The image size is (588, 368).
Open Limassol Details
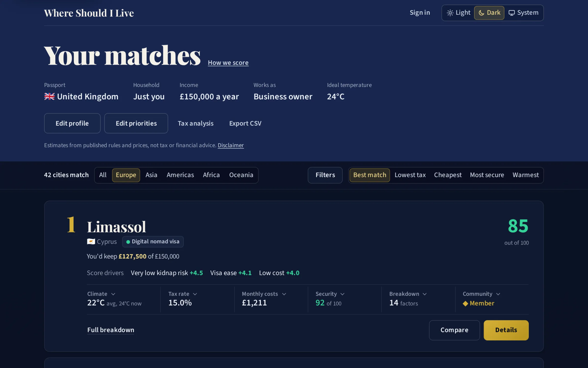click(x=506, y=330)
